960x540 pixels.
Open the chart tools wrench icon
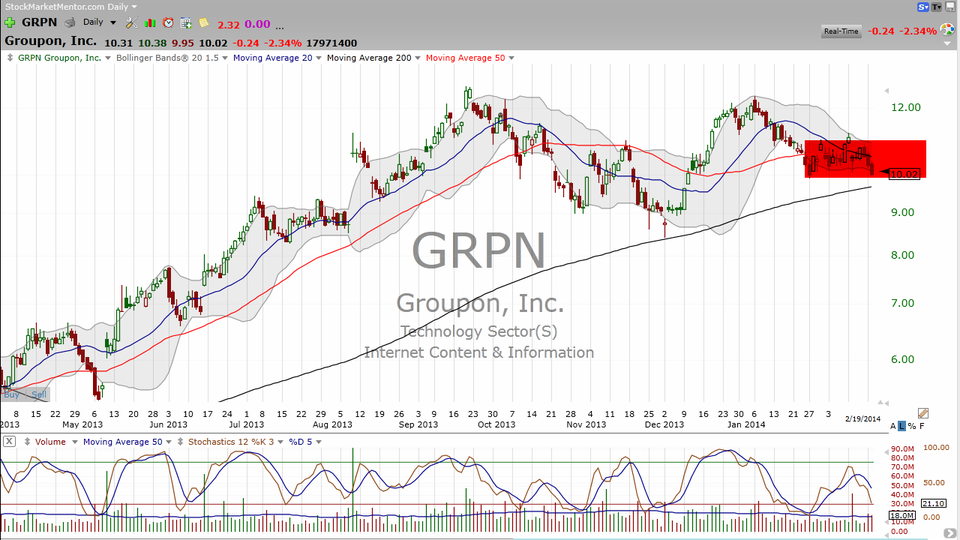(131, 23)
